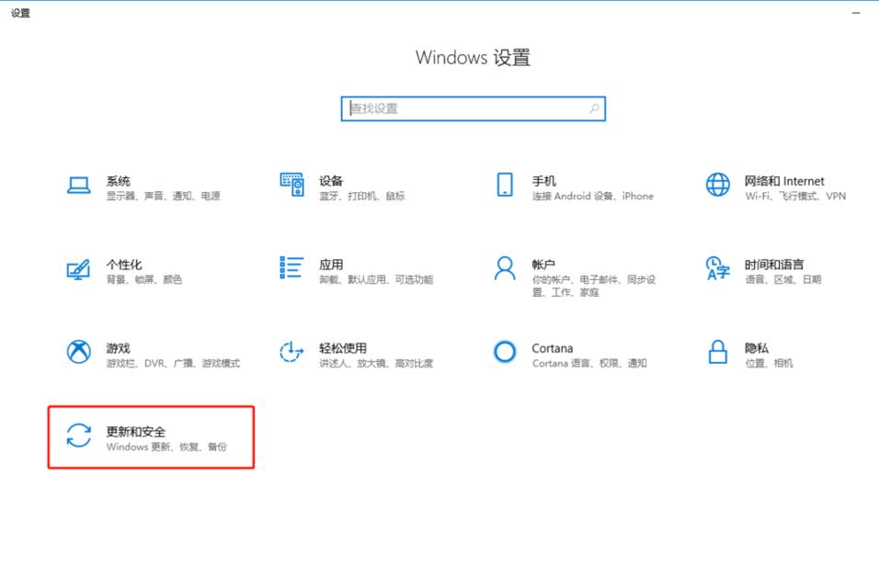Click the 卸载、默认应用、可选功能 description
The image size is (879, 588).
click(376, 279)
